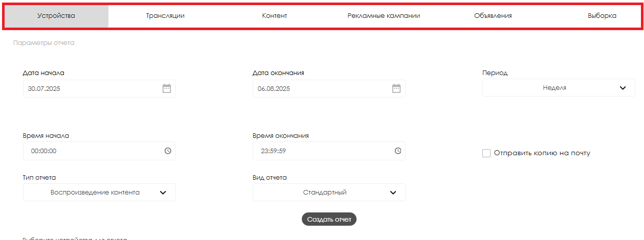The width and height of the screenshot is (644, 240).
Task: Go to the "Рекламные кампании" tab
Action: [384, 16]
